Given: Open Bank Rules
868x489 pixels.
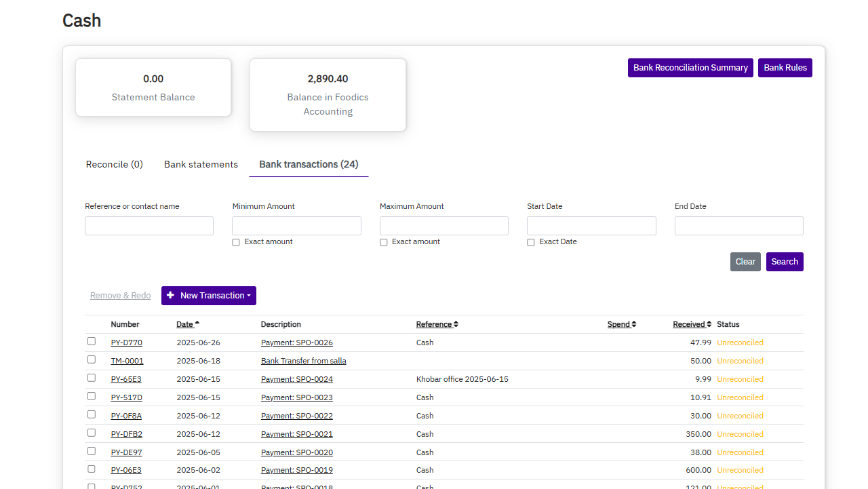Looking at the screenshot, I should point(785,68).
